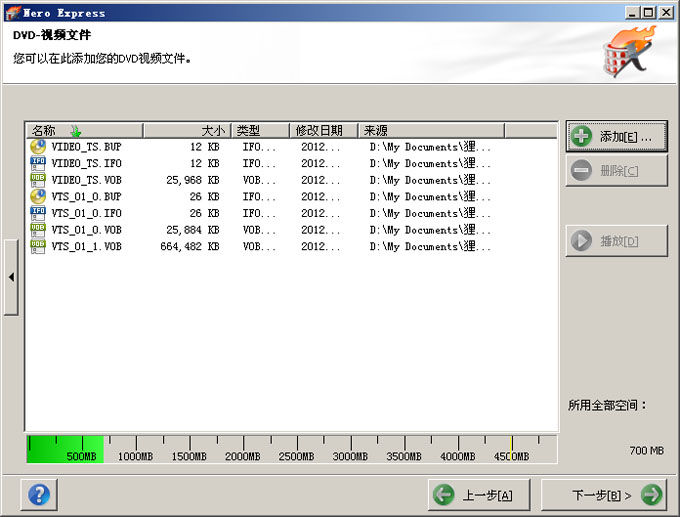Click the IFO icon beside VTS_01_0.IFO
The height and width of the screenshot is (517, 680).
coord(38,213)
